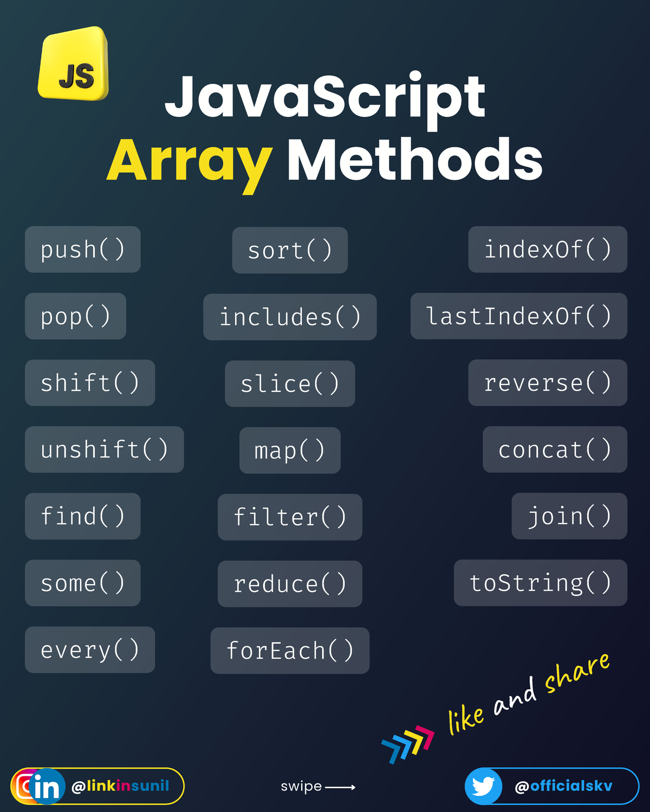
Task: Select the sort() method chip
Action: click(290, 250)
